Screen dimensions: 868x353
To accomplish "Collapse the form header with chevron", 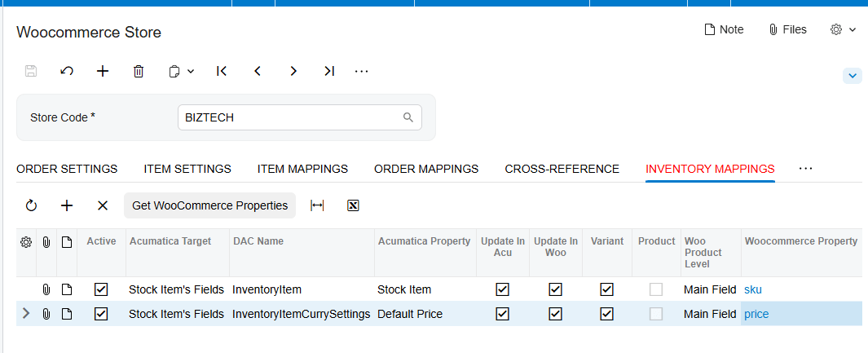I will tap(852, 75).
